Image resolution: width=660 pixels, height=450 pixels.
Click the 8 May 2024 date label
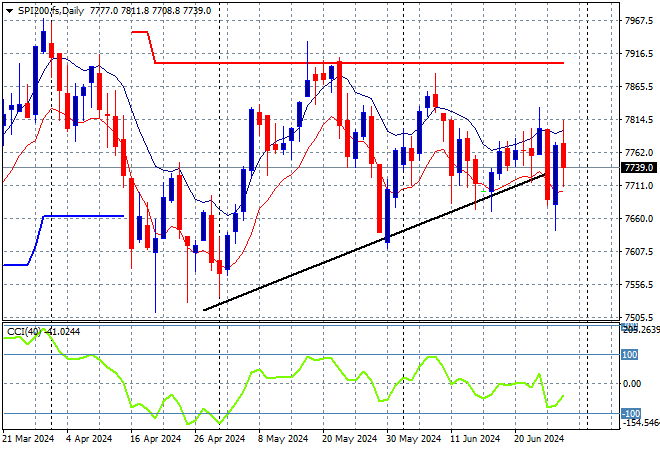283,439
